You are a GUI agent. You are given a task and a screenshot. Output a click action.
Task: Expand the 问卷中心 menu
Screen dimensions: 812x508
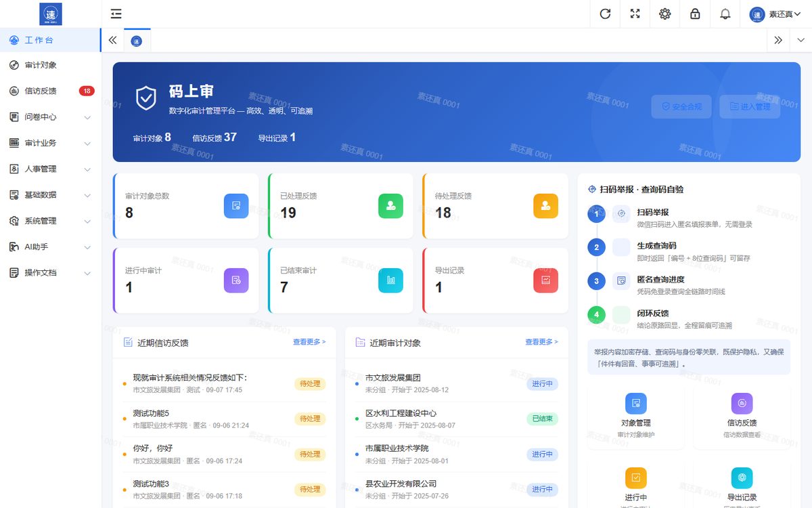tap(51, 117)
